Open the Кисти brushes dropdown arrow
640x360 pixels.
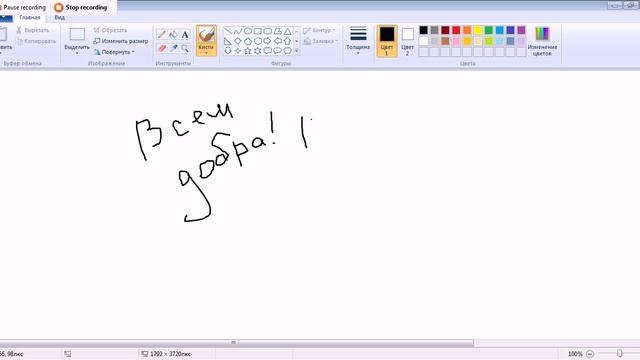pyautogui.click(x=206, y=53)
